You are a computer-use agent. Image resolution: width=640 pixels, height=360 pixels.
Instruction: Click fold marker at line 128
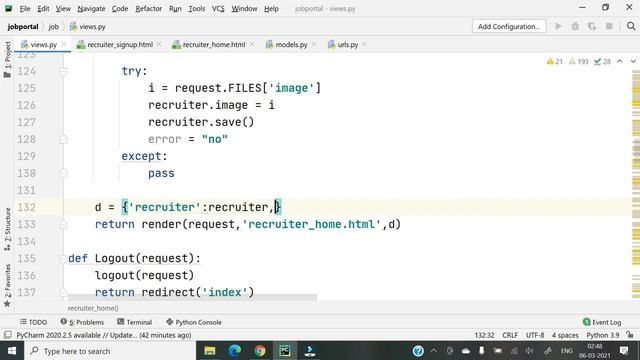[64, 140]
